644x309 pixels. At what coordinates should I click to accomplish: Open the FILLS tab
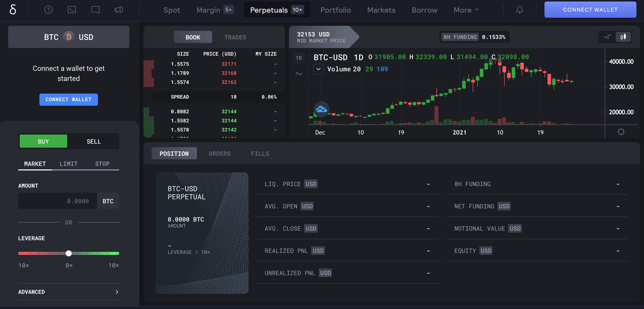260,153
